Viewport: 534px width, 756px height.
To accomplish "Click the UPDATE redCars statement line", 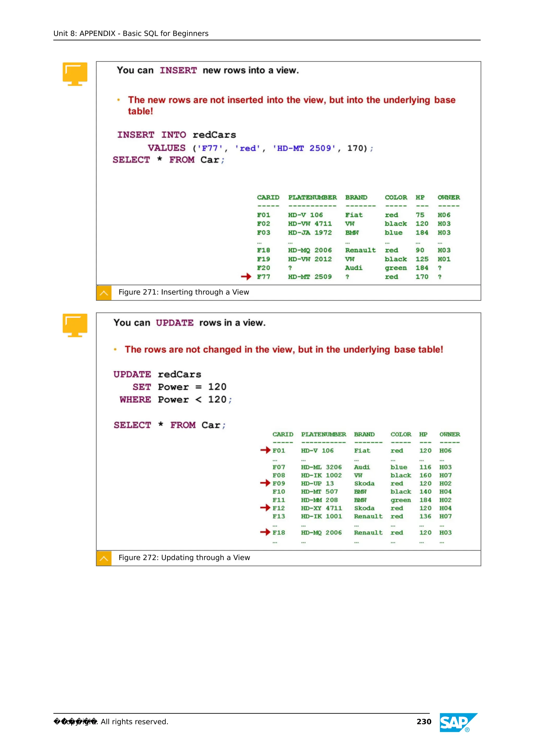I will 157,374.
